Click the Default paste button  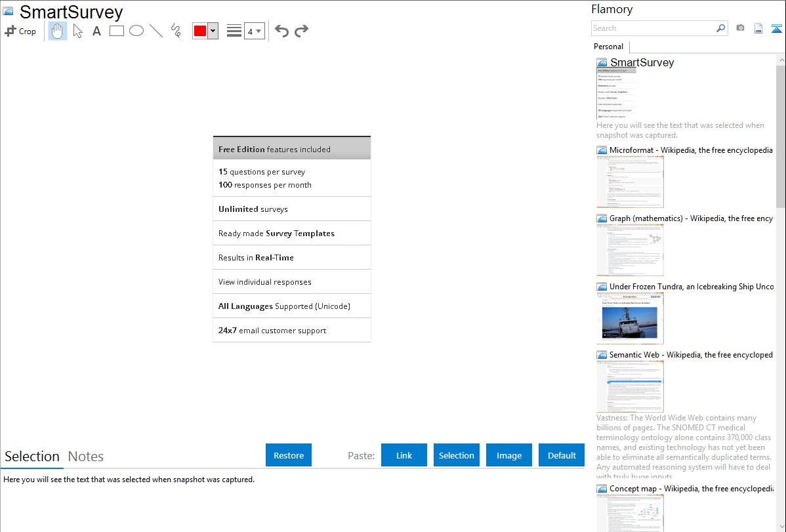coord(562,455)
